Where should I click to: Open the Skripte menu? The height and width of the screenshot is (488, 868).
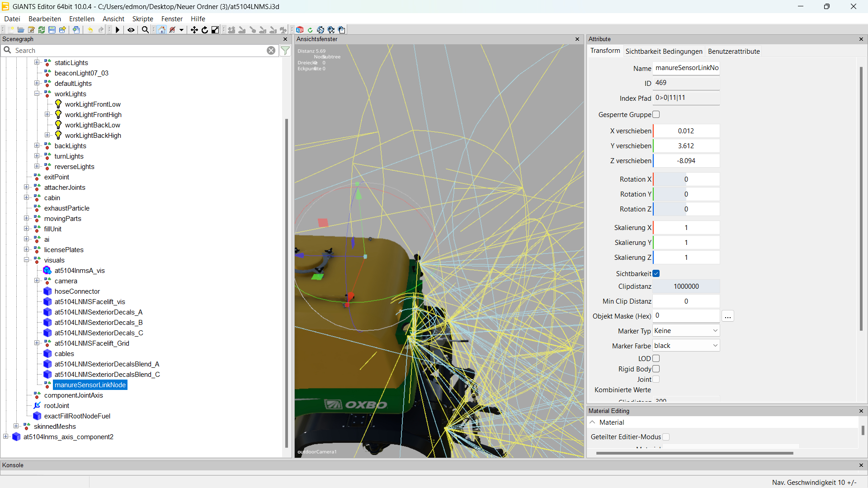(143, 19)
